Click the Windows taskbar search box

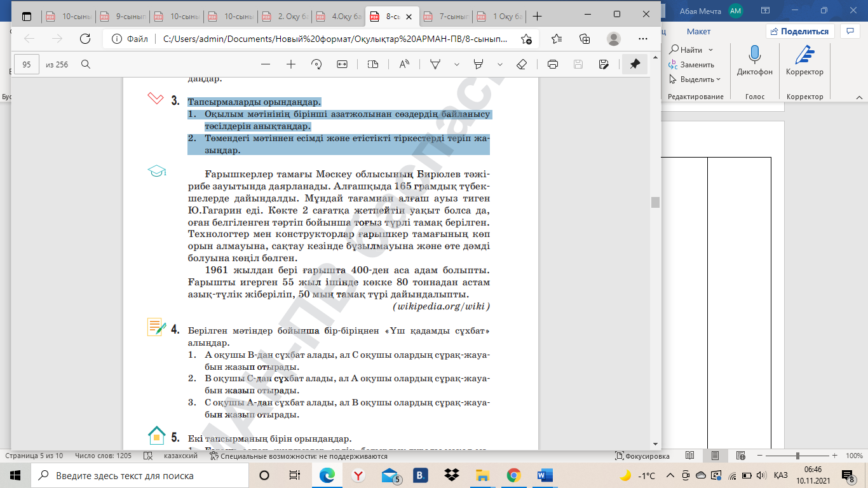point(139,475)
